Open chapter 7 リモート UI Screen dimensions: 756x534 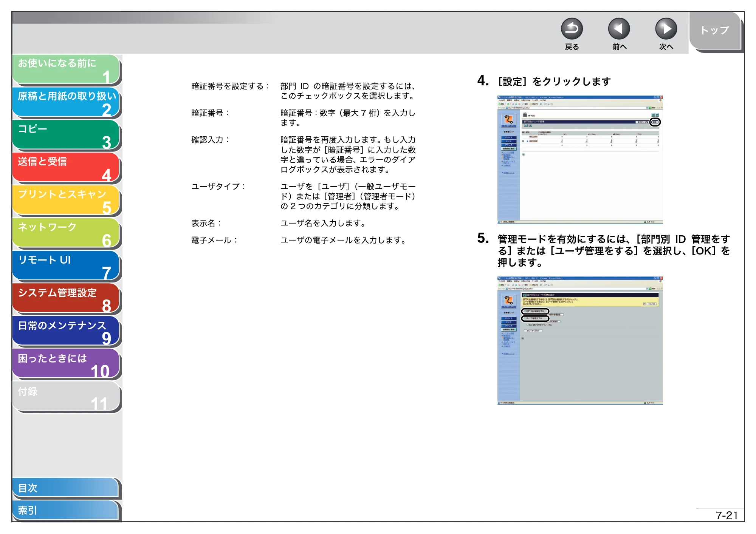tap(66, 266)
